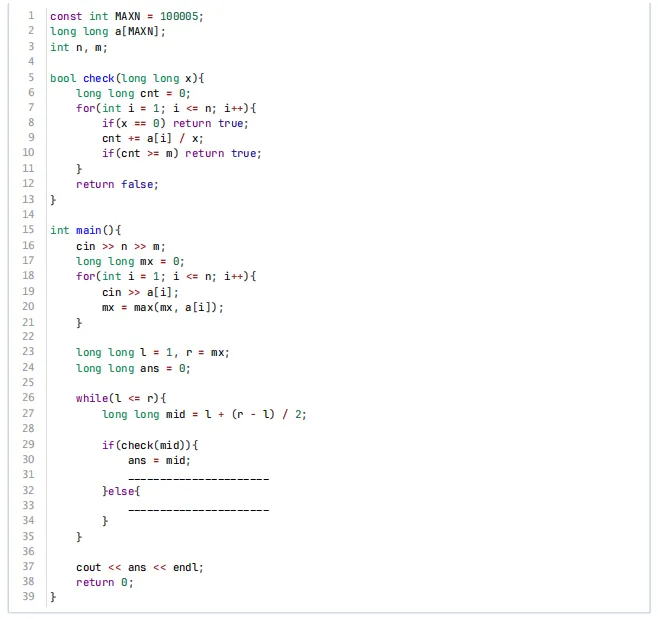Click the 'cin >> a[i];' line
Image resolution: width=658 pixels, height=619 pixels.
[140, 293]
